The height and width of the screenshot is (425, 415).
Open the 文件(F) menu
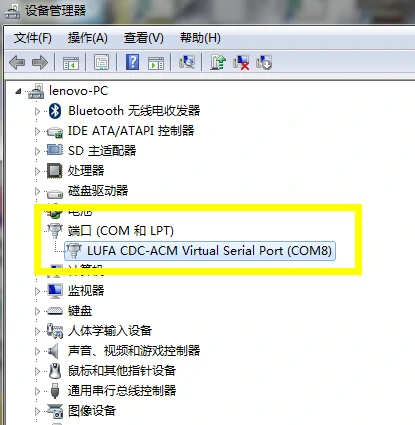(33, 38)
